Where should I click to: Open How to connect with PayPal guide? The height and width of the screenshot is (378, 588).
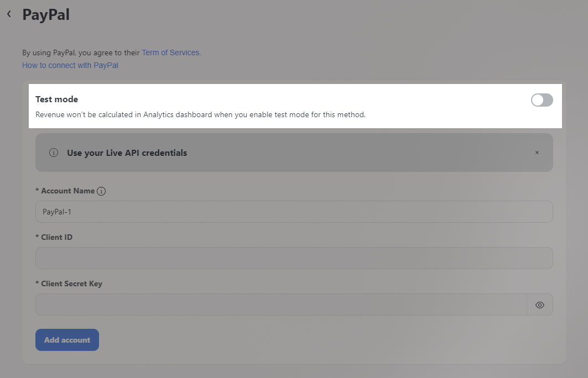click(x=70, y=65)
